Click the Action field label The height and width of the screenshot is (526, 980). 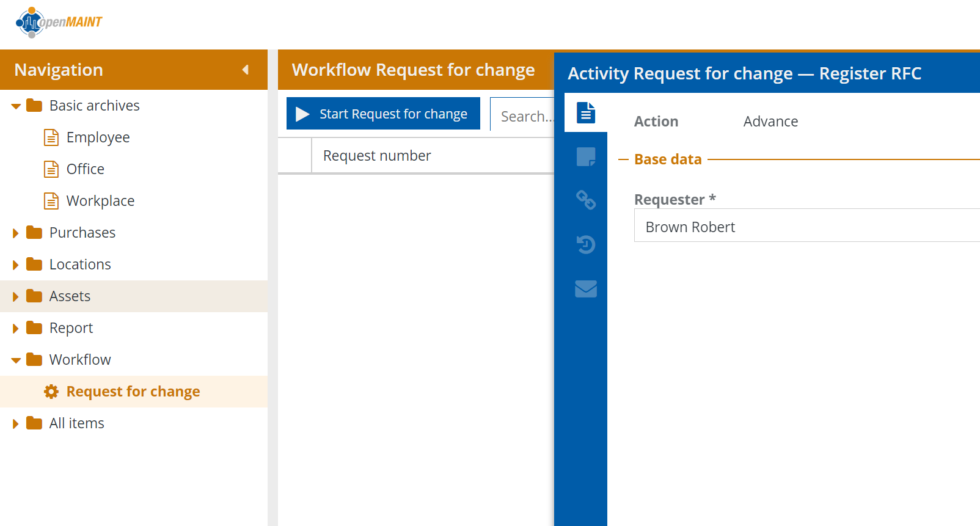coord(656,122)
